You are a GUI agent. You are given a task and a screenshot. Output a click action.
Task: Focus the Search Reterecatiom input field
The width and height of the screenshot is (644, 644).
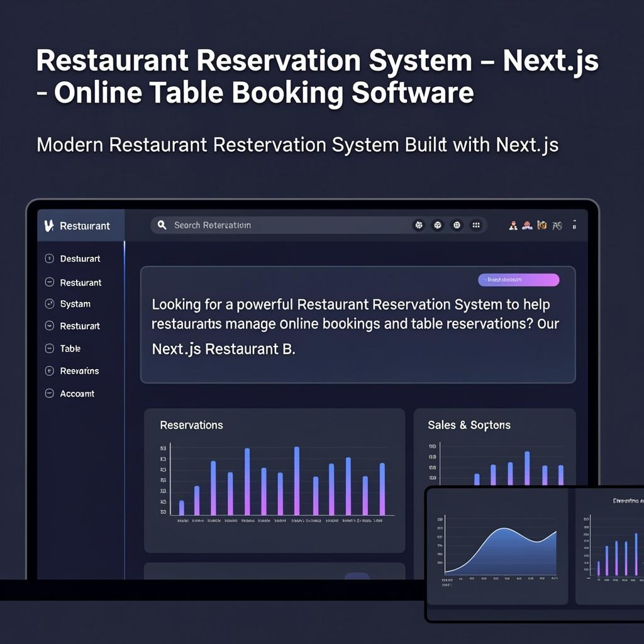pyautogui.click(x=319, y=225)
